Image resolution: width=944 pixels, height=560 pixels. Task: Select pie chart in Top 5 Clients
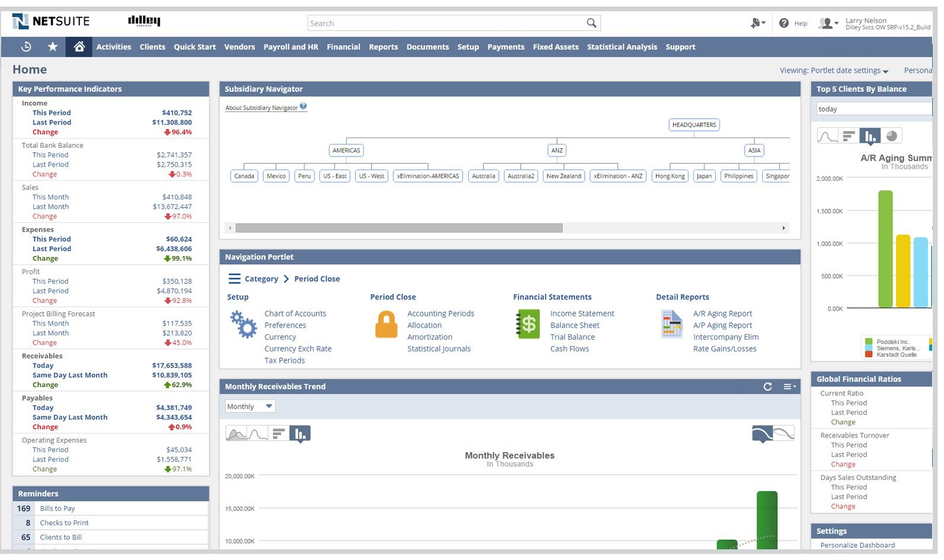click(891, 136)
